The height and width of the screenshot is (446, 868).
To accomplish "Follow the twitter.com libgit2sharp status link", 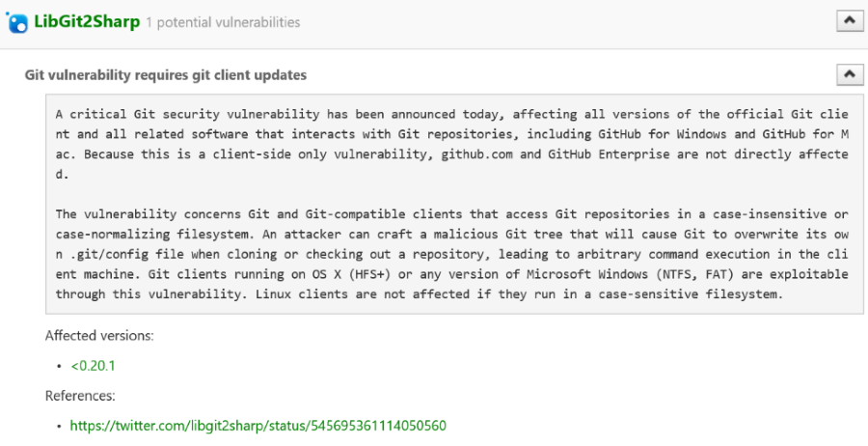I will click(x=258, y=426).
